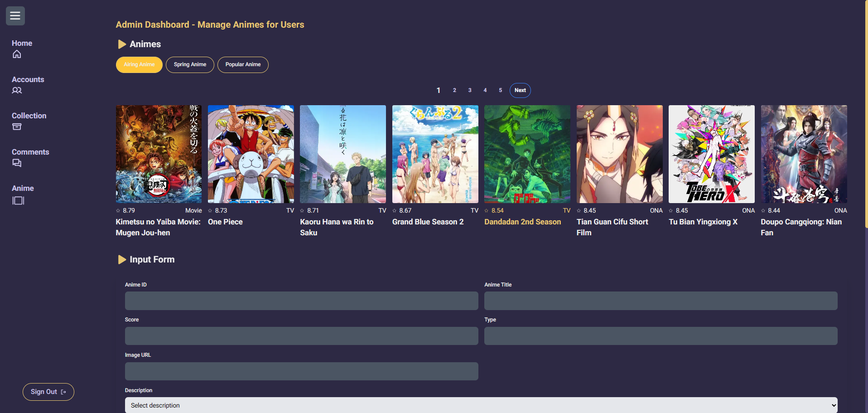
Task: Go to page 2
Action: click(x=454, y=91)
